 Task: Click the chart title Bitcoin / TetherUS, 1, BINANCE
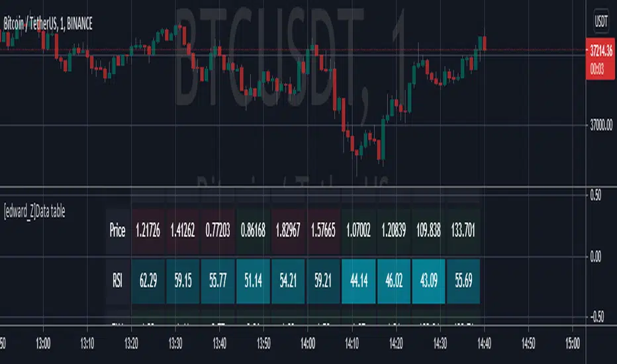[48, 24]
